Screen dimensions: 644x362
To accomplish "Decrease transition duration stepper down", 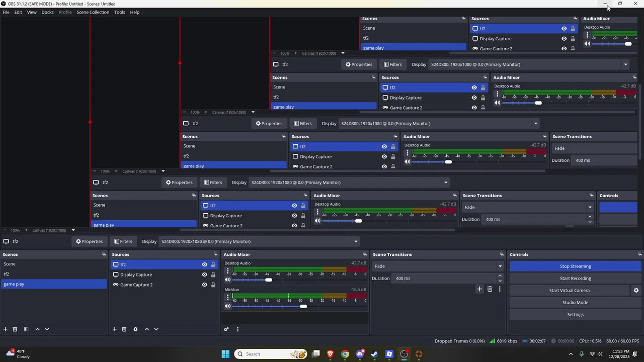I will (x=500, y=281).
